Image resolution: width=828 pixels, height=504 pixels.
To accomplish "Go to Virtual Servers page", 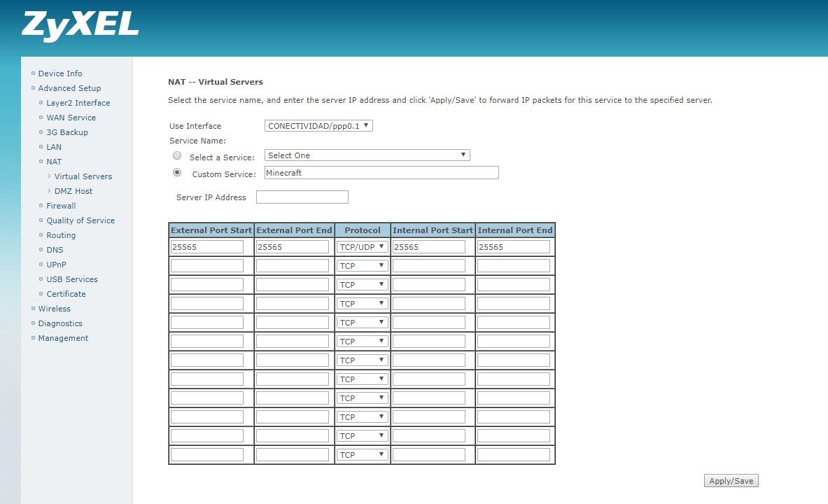I will 83,176.
